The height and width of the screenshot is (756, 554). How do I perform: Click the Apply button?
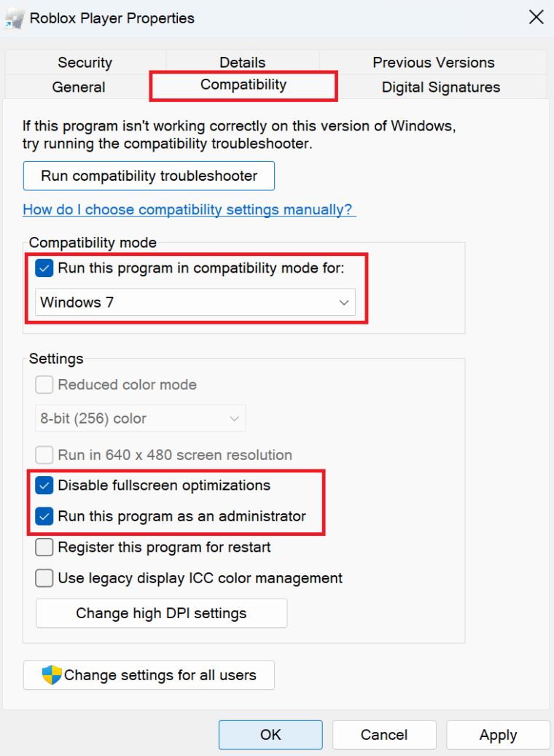coord(498,735)
